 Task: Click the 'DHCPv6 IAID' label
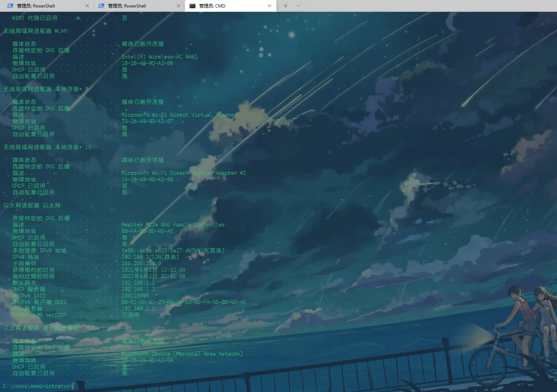pyautogui.click(x=29, y=296)
